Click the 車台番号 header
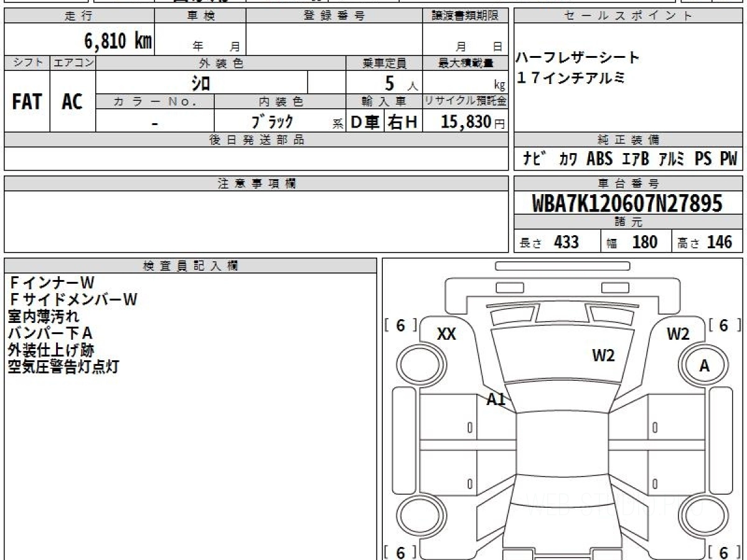 click(628, 184)
